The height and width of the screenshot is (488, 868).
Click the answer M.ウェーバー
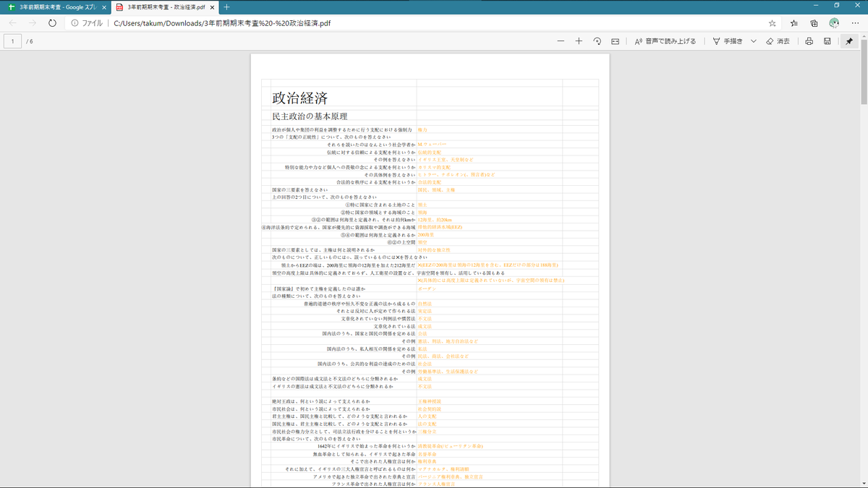[433, 145]
